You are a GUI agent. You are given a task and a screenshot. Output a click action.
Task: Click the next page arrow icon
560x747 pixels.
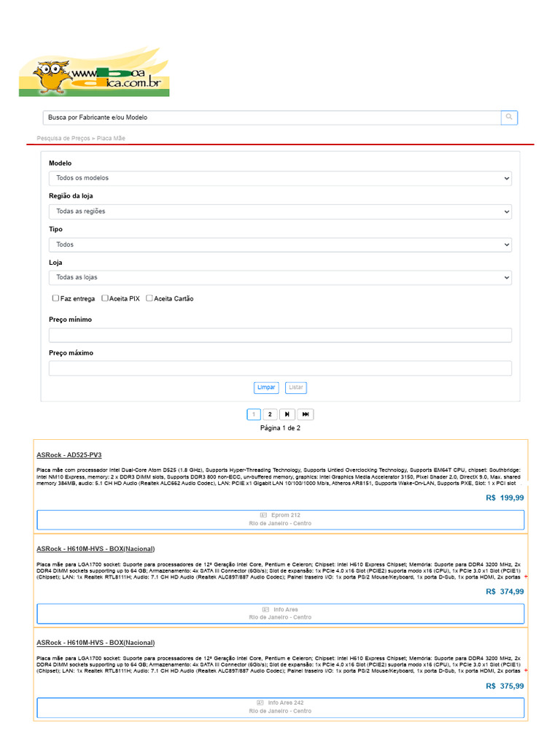click(287, 414)
